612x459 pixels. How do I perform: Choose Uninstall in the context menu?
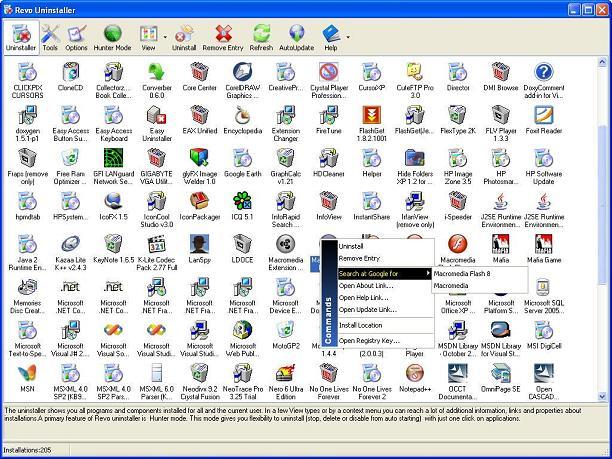pos(385,246)
